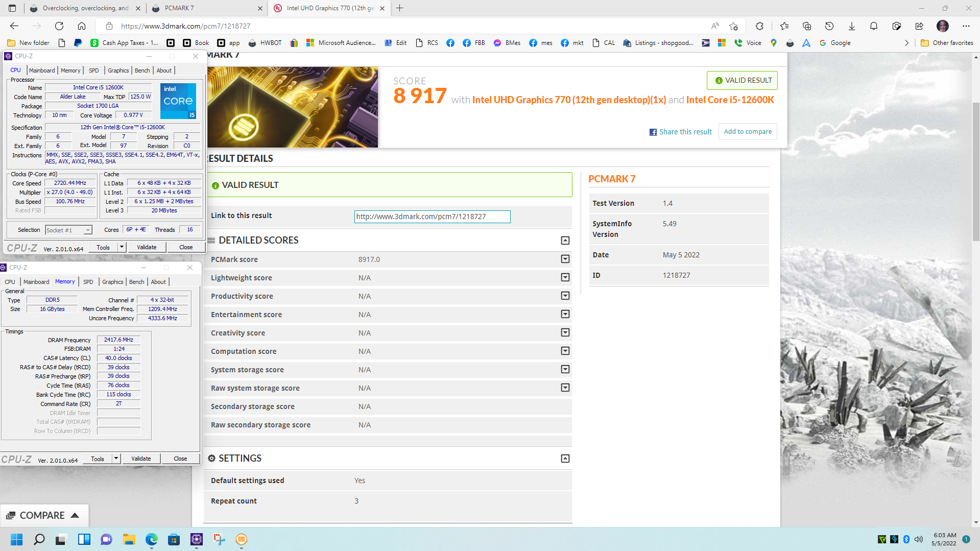
Task: Open new tab with plus icon
Action: (x=400, y=8)
